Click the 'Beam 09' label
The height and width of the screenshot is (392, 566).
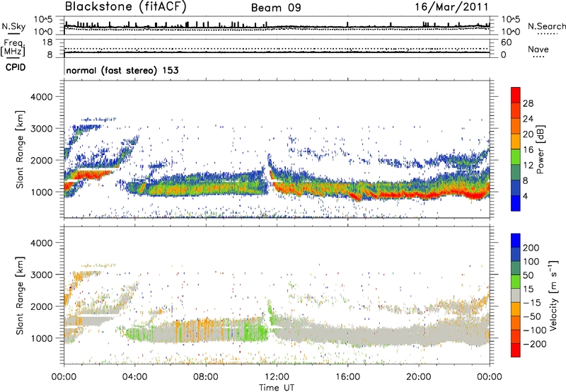[276, 8]
